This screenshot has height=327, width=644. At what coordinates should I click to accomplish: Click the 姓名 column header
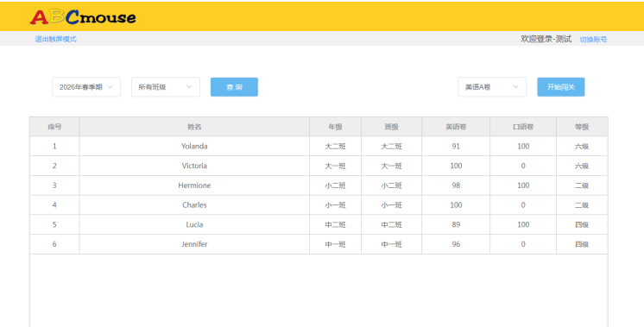[x=194, y=127]
